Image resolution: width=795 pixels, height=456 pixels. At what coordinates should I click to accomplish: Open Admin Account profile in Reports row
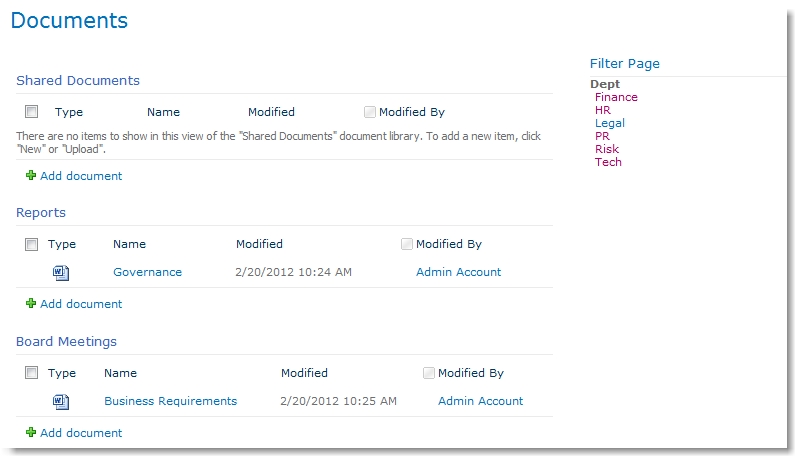(458, 272)
